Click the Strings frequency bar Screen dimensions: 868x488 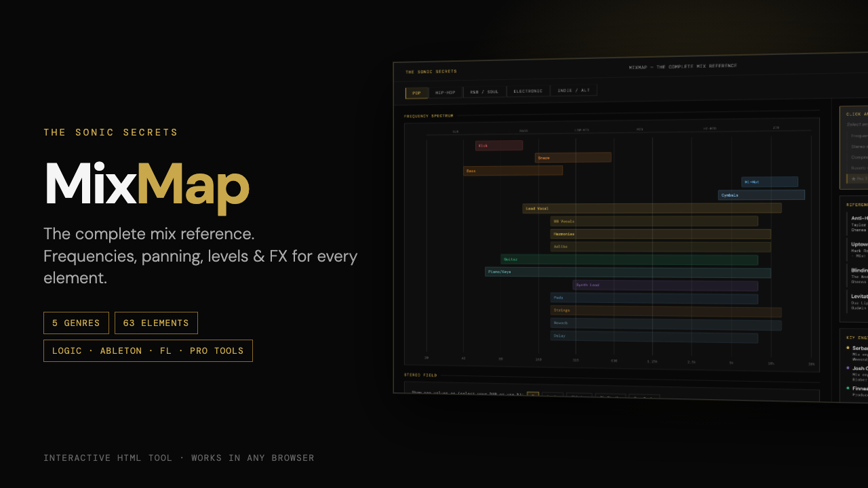coord(666,311)
